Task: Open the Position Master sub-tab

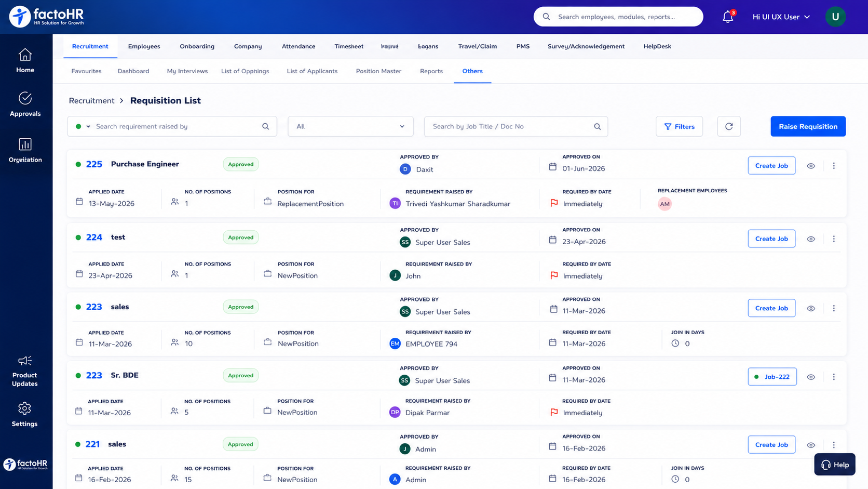Action: click(378, 71)
